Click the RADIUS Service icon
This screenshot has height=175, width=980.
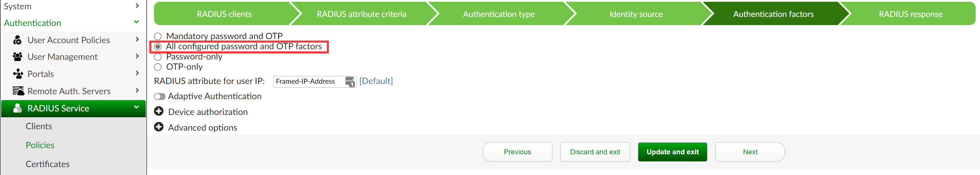[17, 108]
